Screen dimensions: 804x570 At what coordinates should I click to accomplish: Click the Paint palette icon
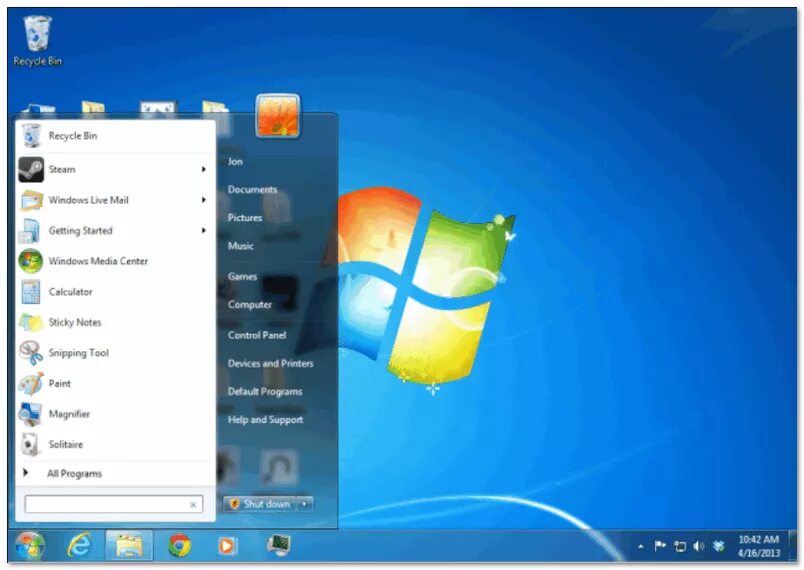[x=31, y=383]
